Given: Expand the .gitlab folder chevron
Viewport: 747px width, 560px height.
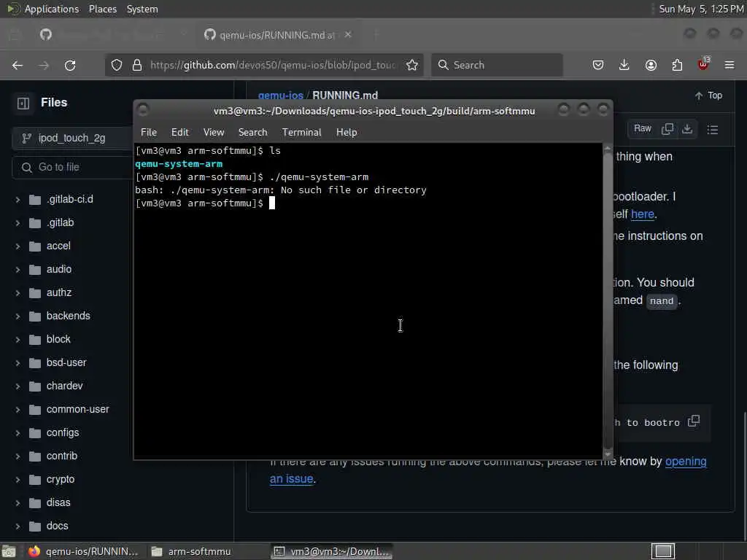Looking at the screenshot, I should [18, 223].
